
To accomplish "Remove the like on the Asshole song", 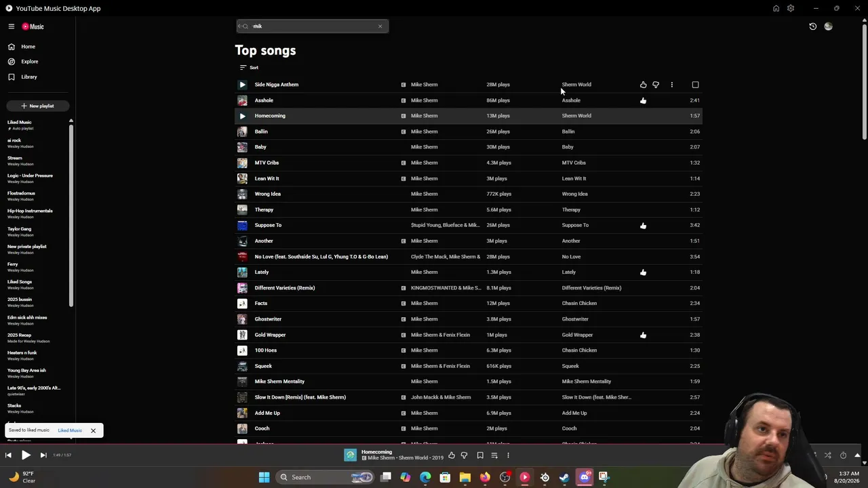I will 643,100.
